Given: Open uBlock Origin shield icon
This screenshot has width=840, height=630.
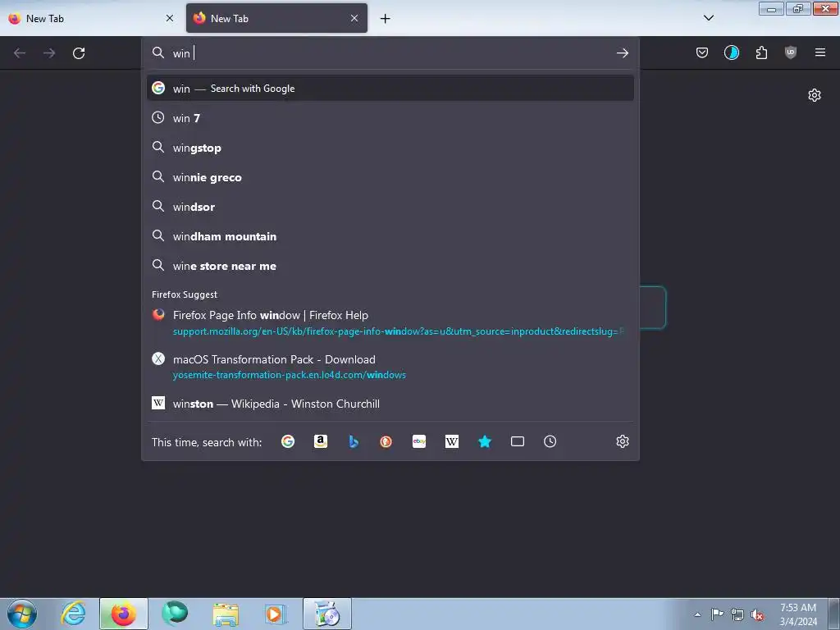Looking at the screenshot, I should (791, 52).
